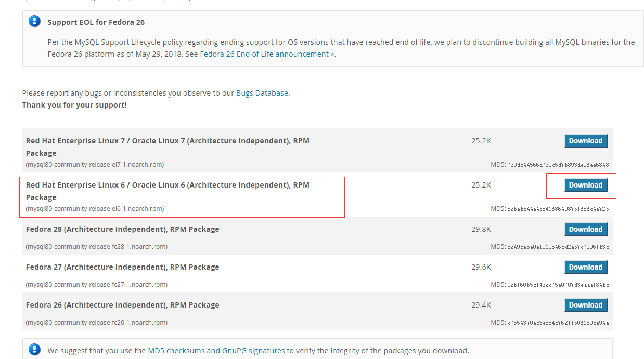Click the 29.8K file size value

click(x=481, y=229)
